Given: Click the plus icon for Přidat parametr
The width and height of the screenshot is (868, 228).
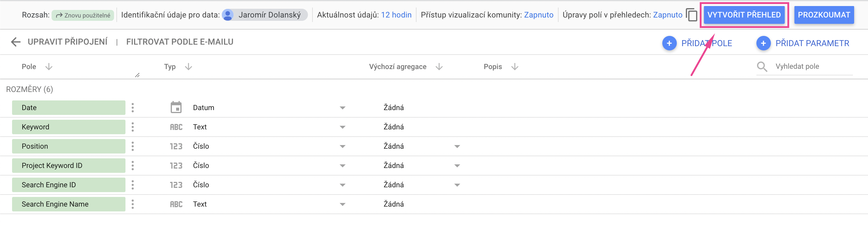Looking at the screenshot, I should 763,43.
